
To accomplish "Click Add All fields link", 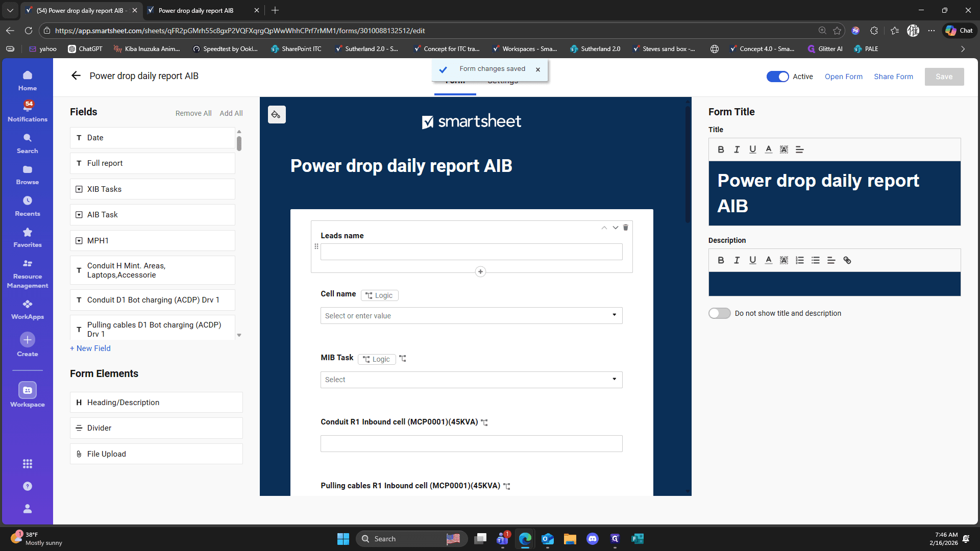I will coord(231,113).
